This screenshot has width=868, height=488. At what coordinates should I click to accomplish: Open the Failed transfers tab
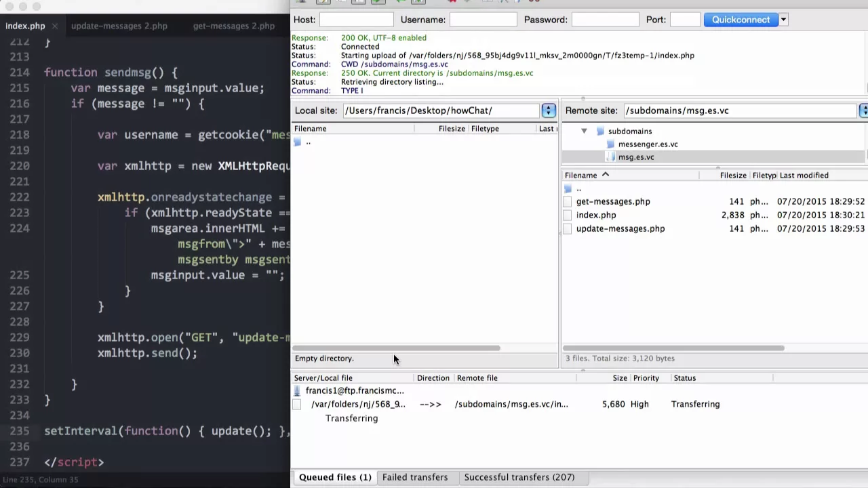point(415,477)
